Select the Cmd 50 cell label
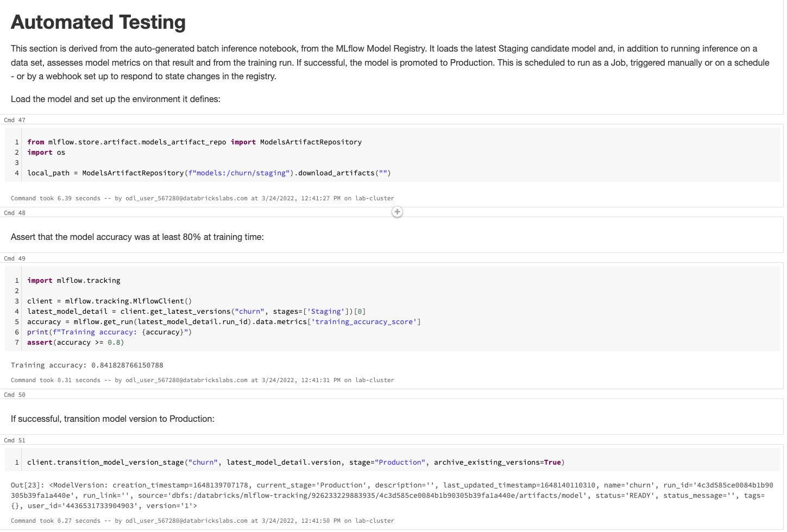This screenshot has width=787, height=532. pos(15,395)
